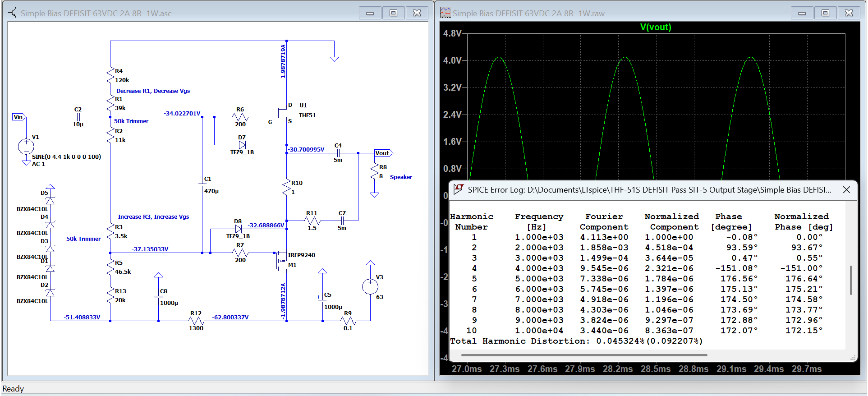Minimize the waveform .raw window
Image resolution: width=868 pixels, height=396 pixels.
802,13
